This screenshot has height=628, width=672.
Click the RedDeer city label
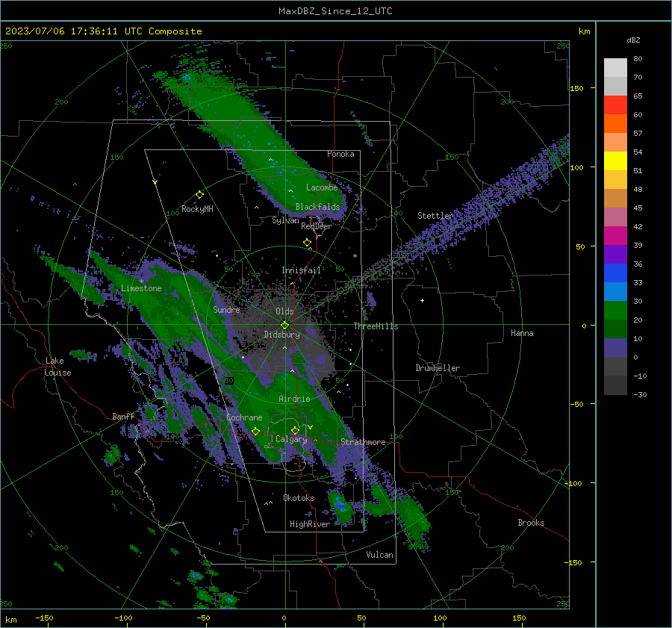coord(317,226)
